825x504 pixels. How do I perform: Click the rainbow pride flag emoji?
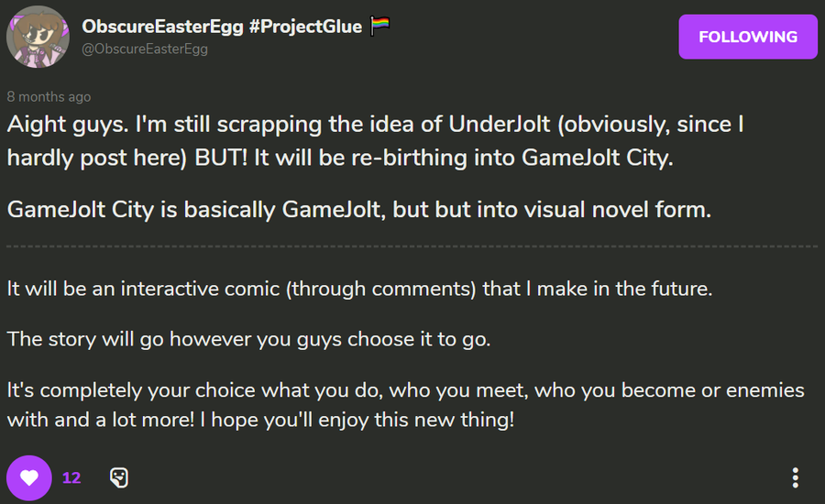(379, 26)
